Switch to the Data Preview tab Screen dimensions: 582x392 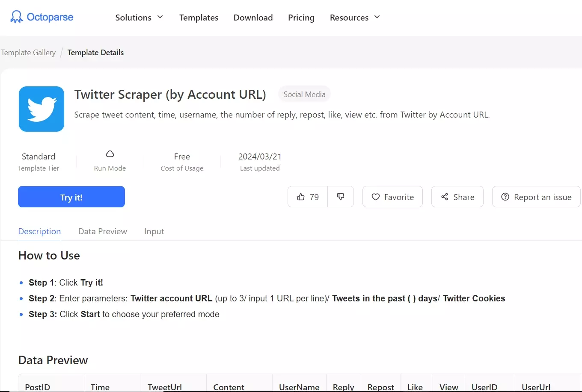(103, 231)
